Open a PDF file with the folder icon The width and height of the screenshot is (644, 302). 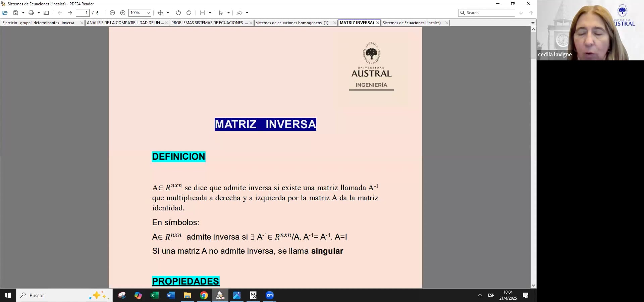[5, 12]
